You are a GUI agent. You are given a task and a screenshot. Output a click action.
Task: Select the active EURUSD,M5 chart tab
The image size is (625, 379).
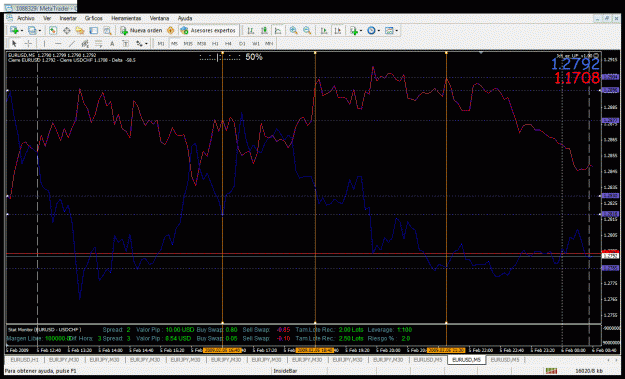466,360
